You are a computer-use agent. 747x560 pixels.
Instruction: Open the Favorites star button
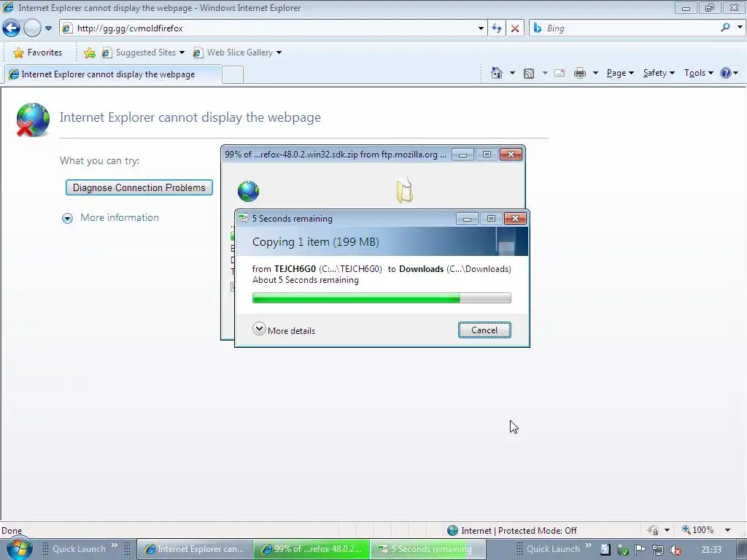38,52
